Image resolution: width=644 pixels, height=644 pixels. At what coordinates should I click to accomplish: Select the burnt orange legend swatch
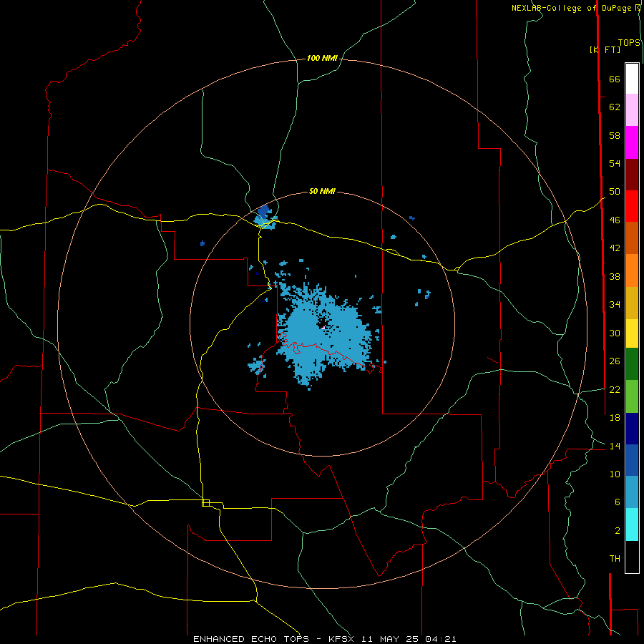[632, 238]
